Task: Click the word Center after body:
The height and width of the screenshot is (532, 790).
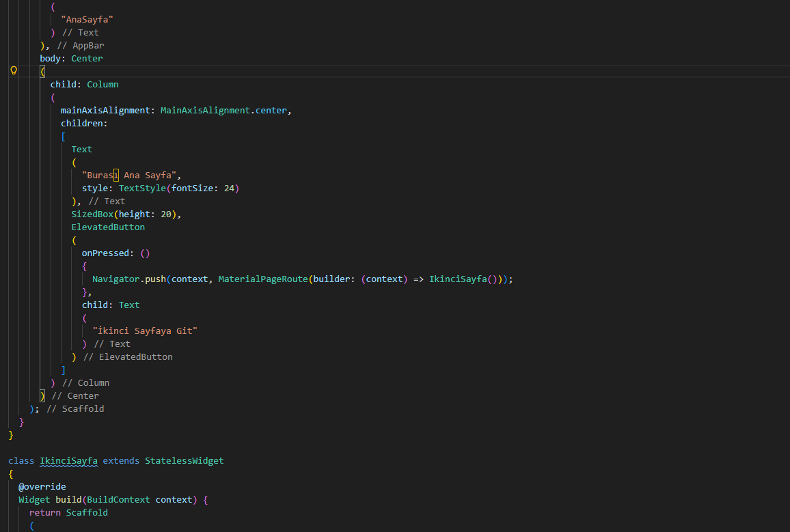Action: click(x=87, y=58)
